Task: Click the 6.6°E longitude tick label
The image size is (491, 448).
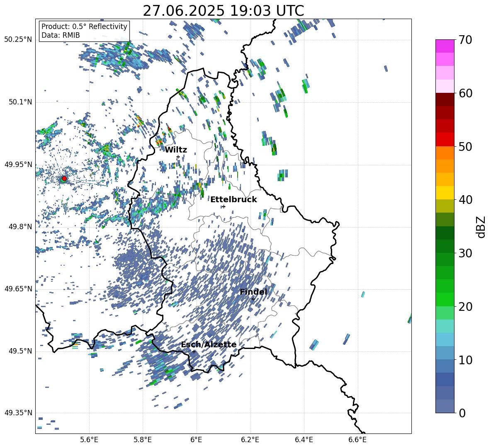Action: point(357,440)
